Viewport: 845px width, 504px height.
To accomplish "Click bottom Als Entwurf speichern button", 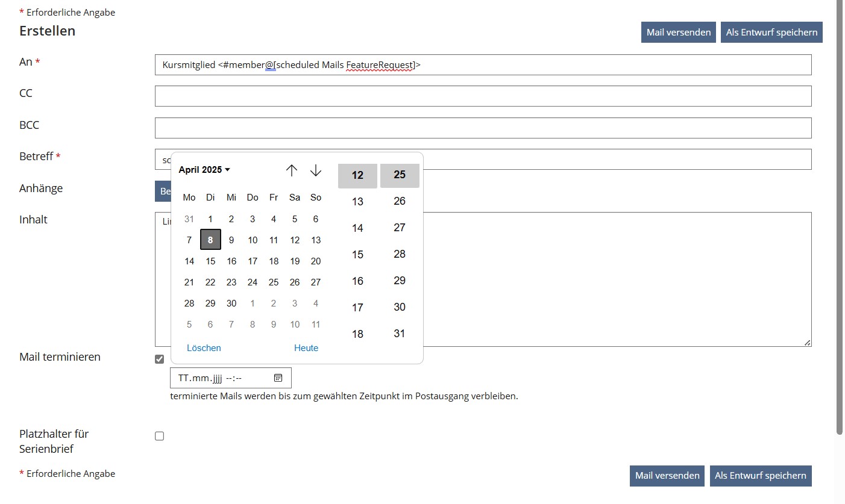I will click(x=760, y=476).
